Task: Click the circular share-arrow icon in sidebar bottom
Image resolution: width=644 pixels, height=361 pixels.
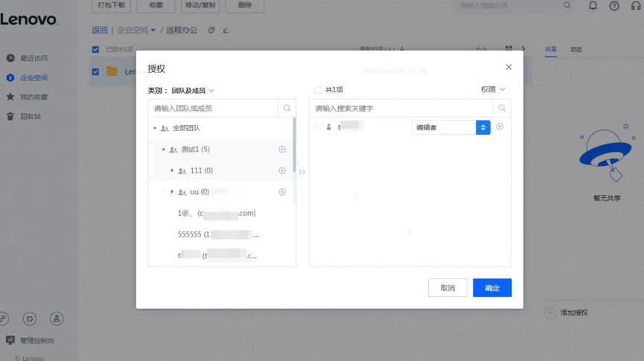Action: click(30, 319)
